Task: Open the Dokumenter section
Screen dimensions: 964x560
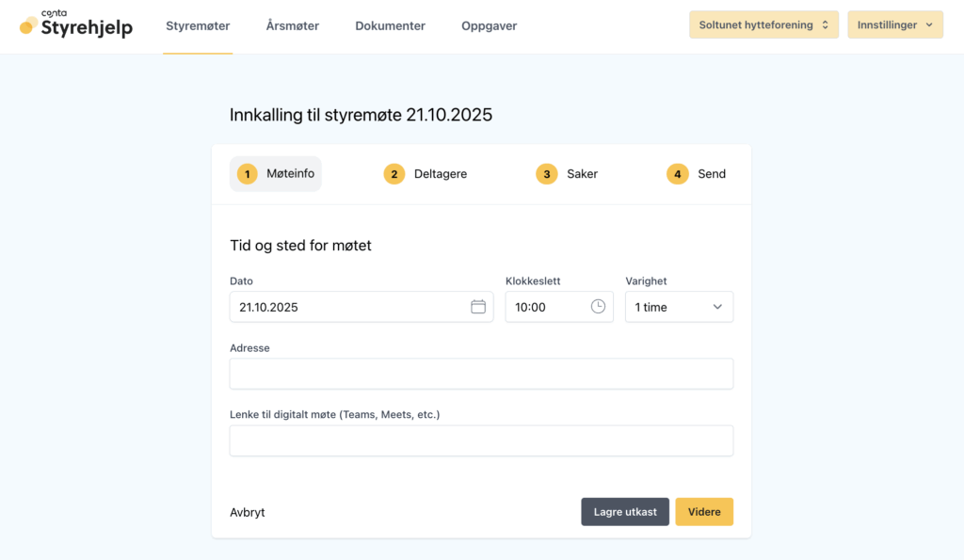Action: pos(390,26)
